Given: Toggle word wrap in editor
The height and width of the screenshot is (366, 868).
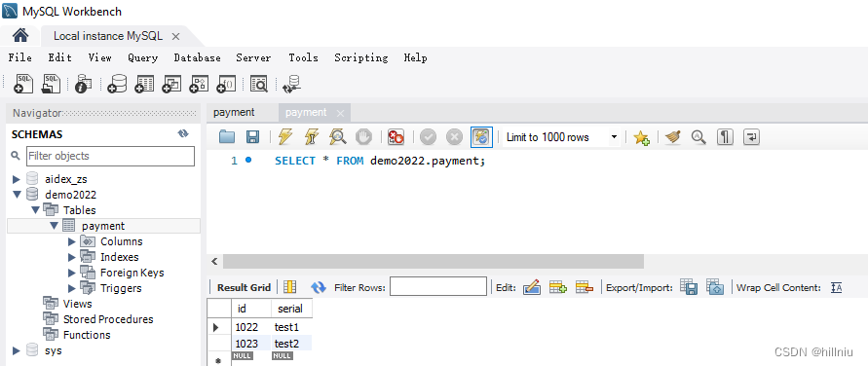Looking at the screenshot, I should tap(751, 136).
